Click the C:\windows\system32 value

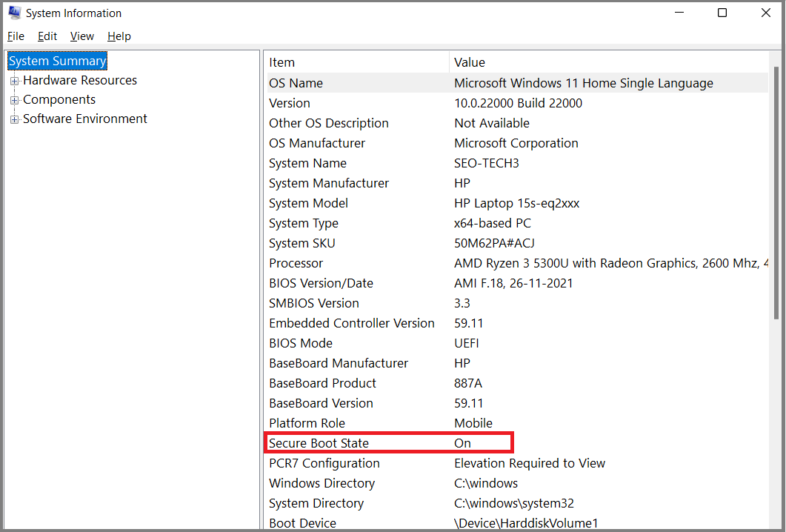tap(514, 503)
